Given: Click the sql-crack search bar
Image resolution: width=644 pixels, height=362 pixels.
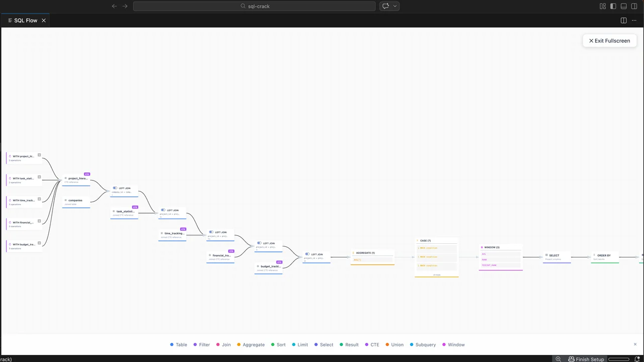Looking at the screenshot, I should [x=255, y=6].
